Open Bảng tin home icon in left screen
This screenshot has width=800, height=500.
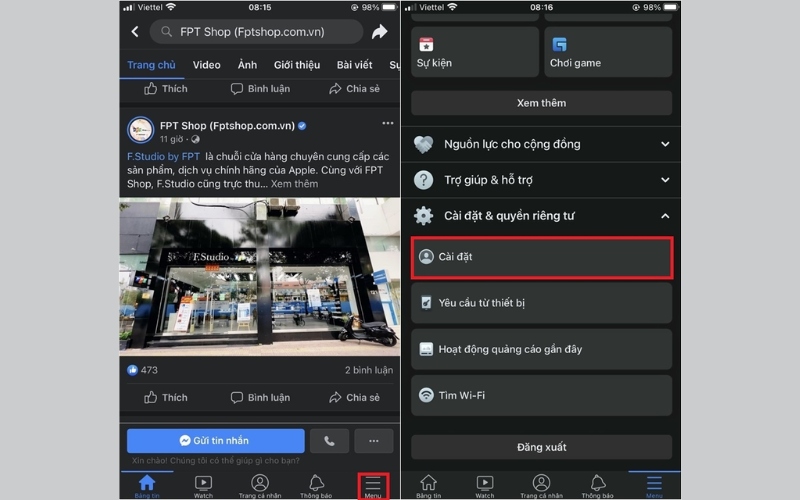tap(147, 486)
